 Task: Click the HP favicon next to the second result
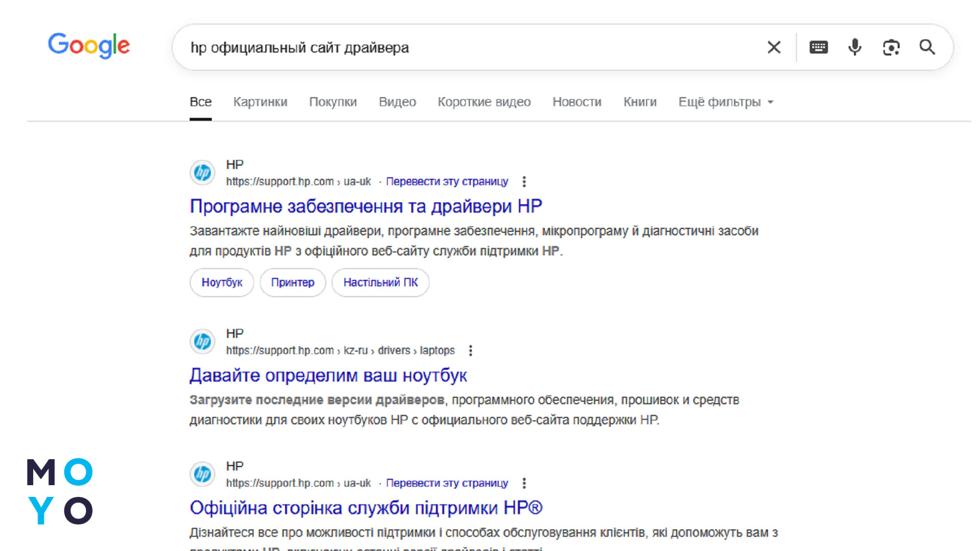[x=202, y=341]
